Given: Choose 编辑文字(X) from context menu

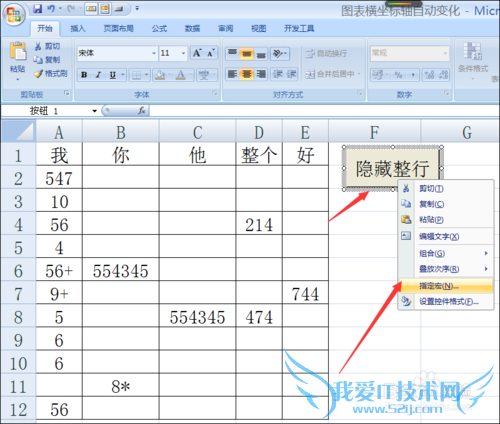Looking at the screenshot, I should [x=446, y=236].
